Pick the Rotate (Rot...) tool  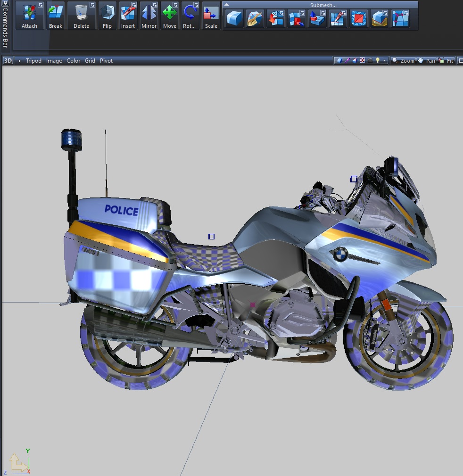190,16
